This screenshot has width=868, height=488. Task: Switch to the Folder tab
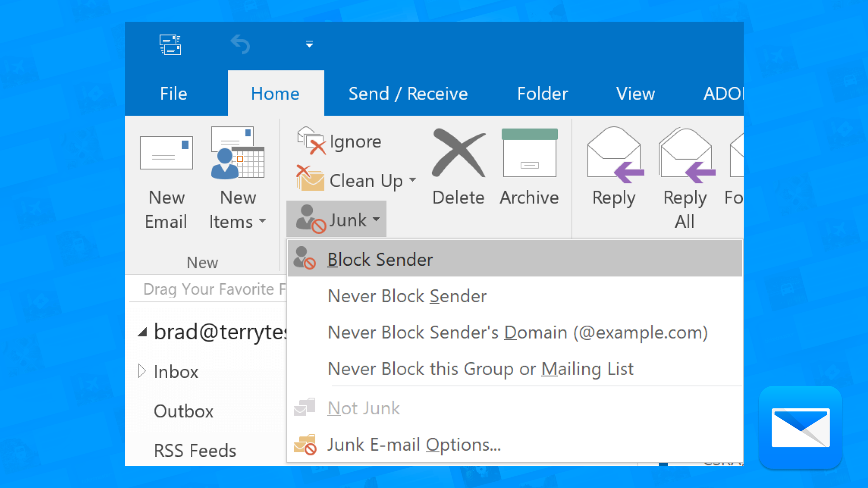click(x=542, y=94)
